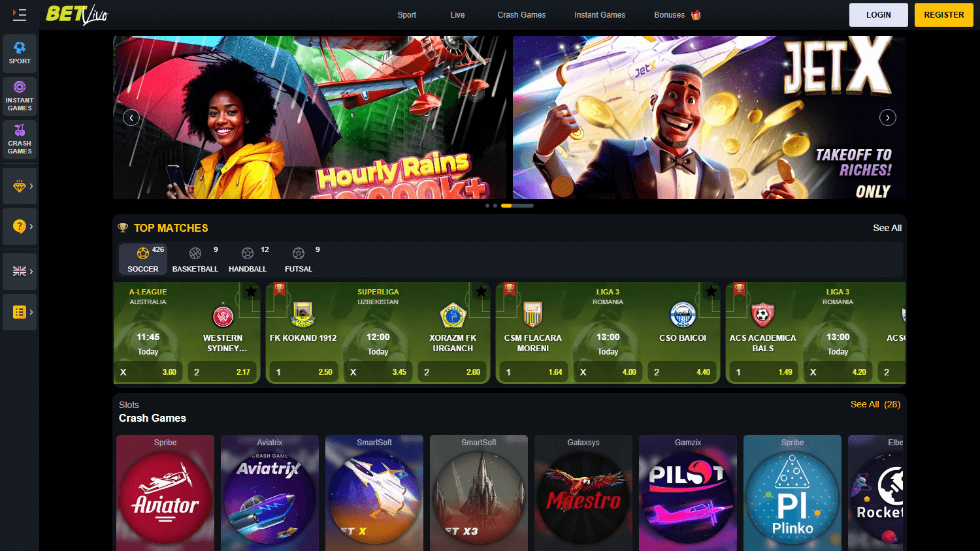Select the Sport icon in the left sidebar
Viewport: 980px width, 551px height.
tap(20, 53)
